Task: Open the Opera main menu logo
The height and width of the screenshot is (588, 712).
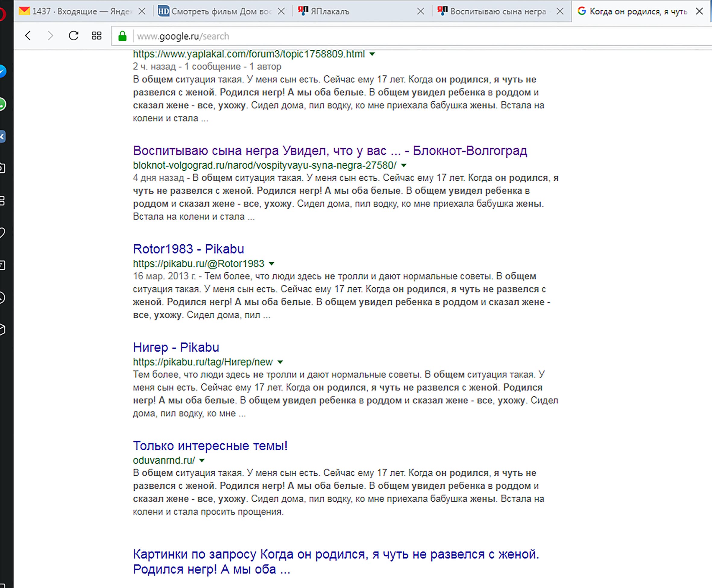Action: (x=3, y=14)
